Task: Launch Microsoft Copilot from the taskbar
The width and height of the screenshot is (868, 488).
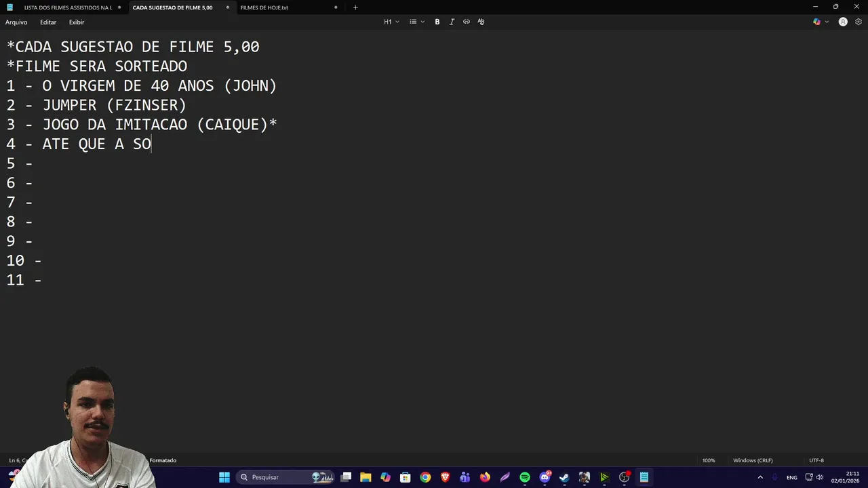Action: tap(385, 477)
